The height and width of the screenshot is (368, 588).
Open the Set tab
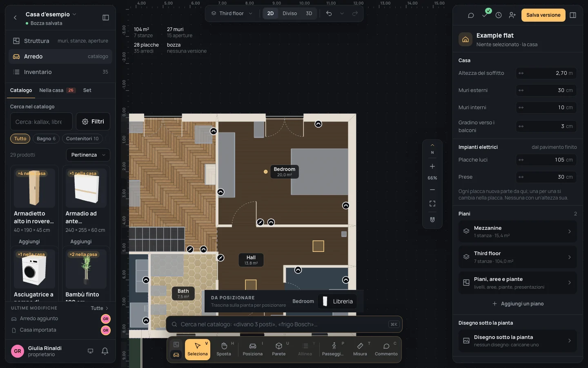point(87,90)
